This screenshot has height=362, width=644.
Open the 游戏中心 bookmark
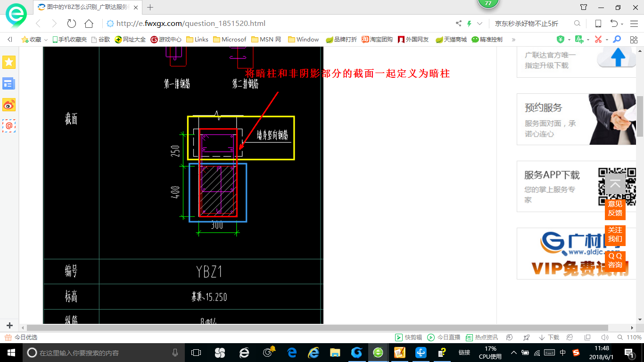pos(166,40)
